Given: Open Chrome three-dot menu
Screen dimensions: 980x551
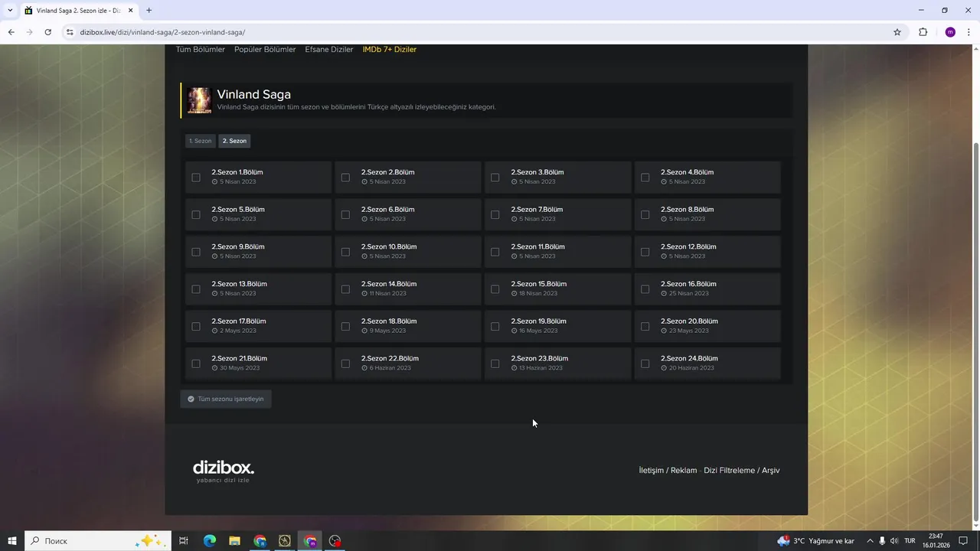Looking at the screenshot, I should pos(969,32).
